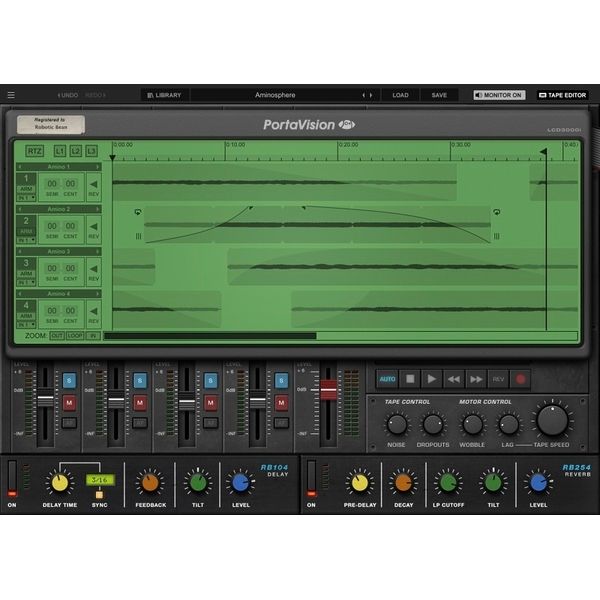
Task: Open track 1 IN 1 input dropdown
Action: pos(26,198)
